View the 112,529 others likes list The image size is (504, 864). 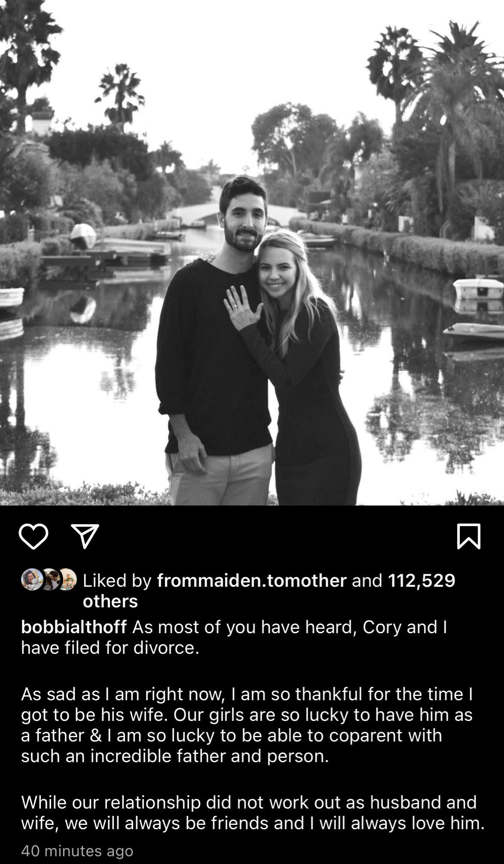pos(269,591)
